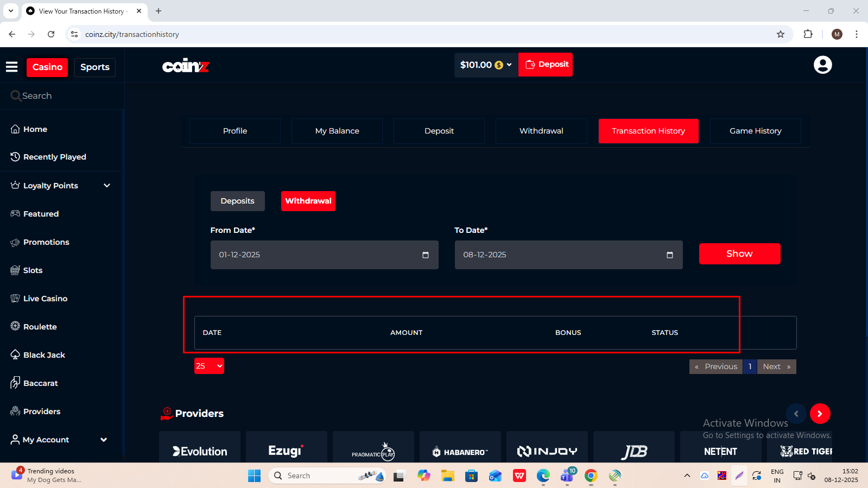Screen dimensions: 868x488
Task: Open the To Date calendar picker icon
Action: point(669,255)
